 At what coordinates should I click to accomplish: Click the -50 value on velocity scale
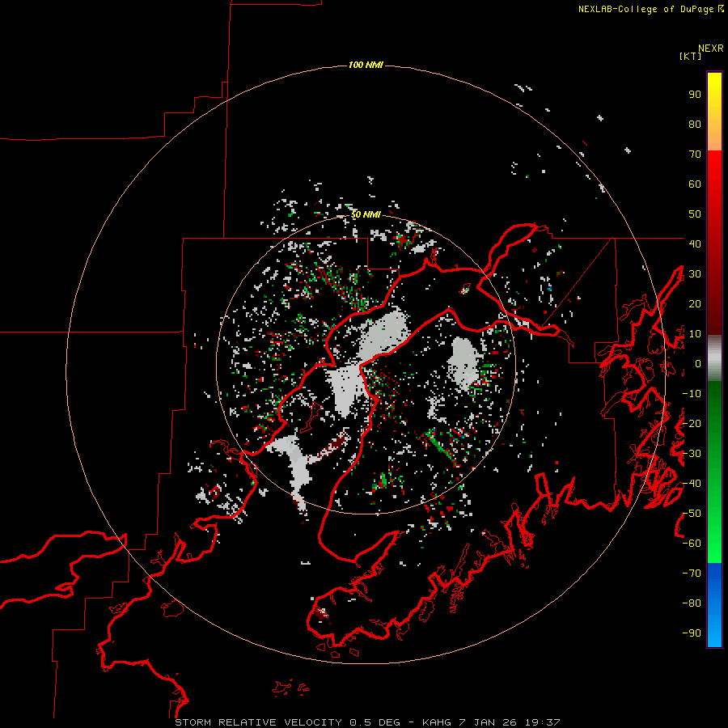692,514
